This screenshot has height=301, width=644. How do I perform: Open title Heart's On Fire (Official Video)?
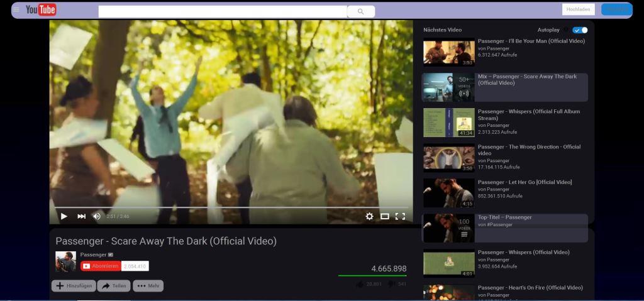(530, 287)
